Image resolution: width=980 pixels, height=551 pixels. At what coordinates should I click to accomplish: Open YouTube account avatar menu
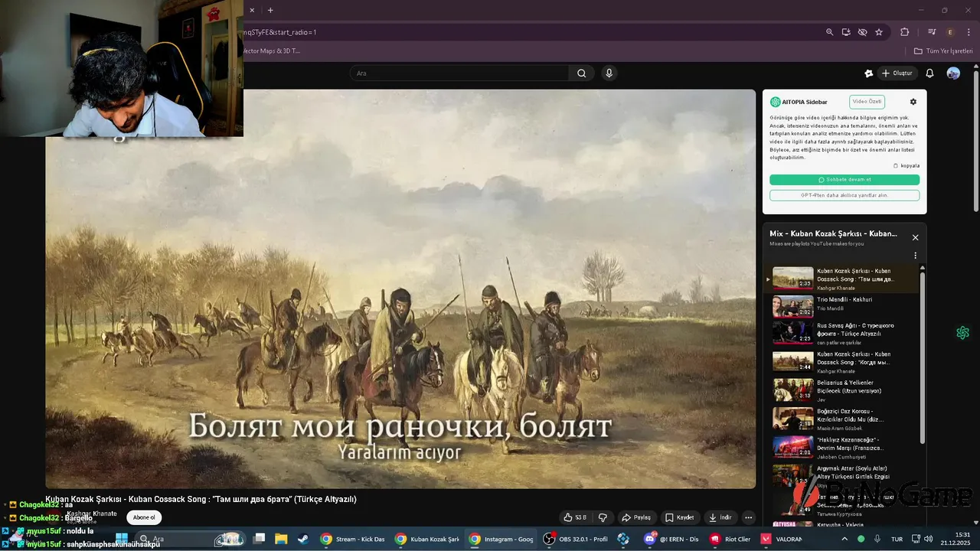pyautogui.click(x=953, y=73)
